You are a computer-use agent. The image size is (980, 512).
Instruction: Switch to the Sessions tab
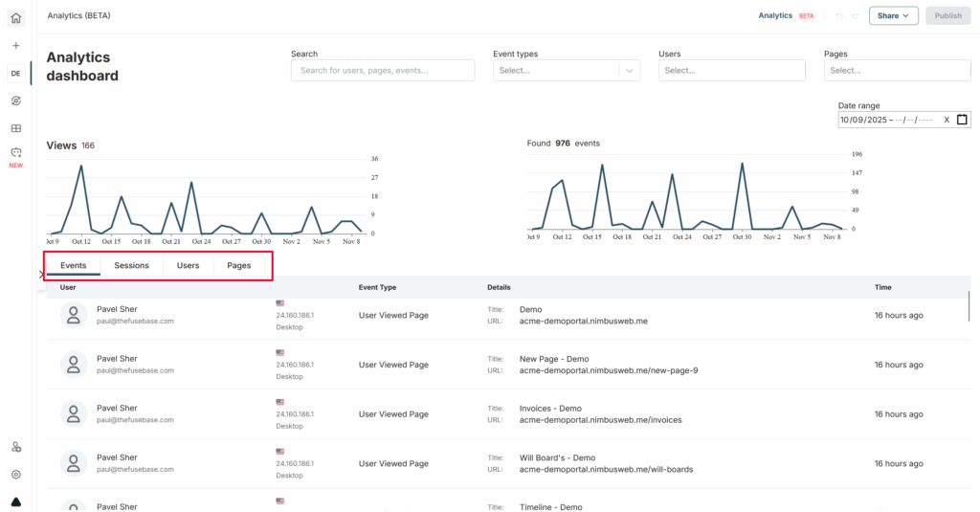tap(131, 265)
